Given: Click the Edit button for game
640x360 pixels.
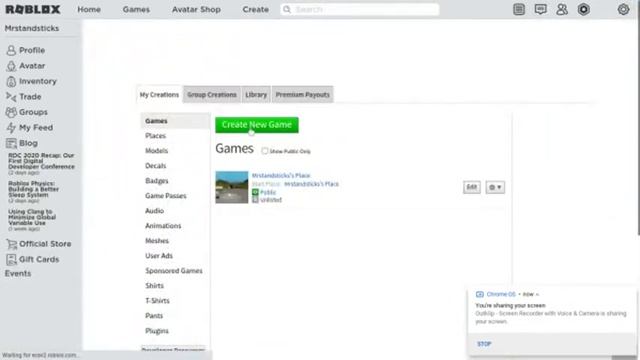Looking at the screenshot, I should (x=471, y=187).
